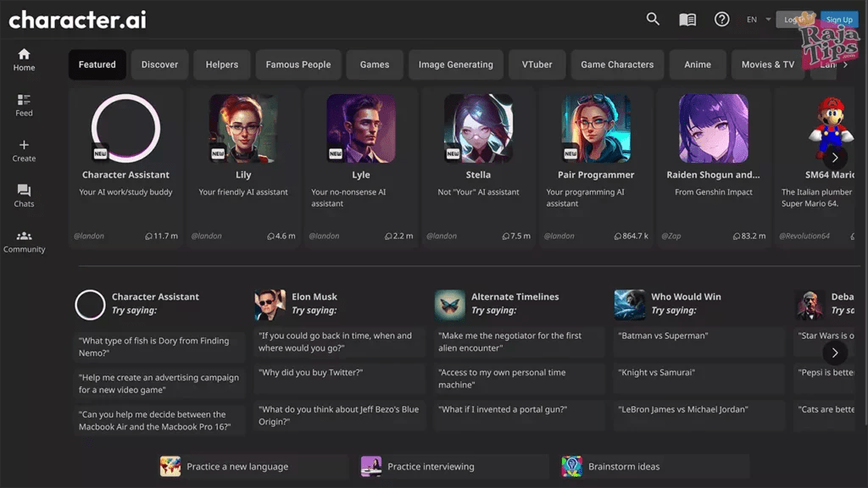Try Jeff Bezo's Blue Origin prompt

pyautogui.click(x=339, y=415)
